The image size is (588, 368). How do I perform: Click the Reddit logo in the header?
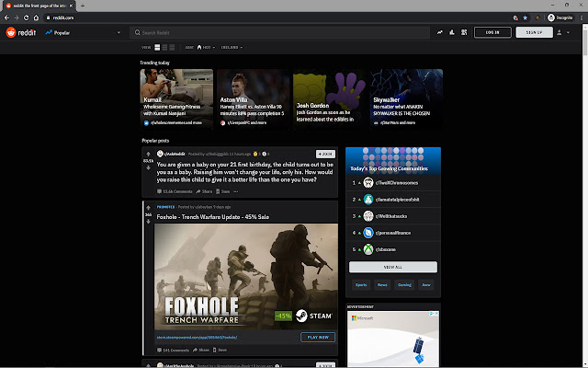[21, 33]
